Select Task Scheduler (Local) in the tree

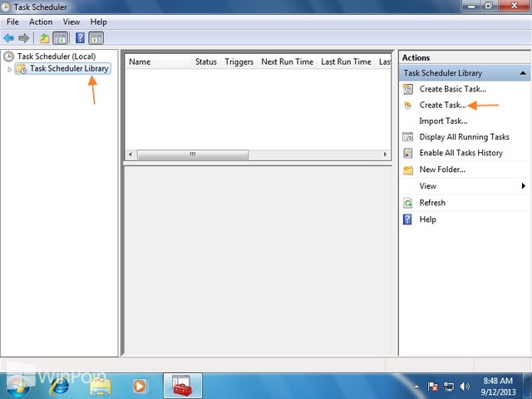pyautogui.click(x=57, y=57)
